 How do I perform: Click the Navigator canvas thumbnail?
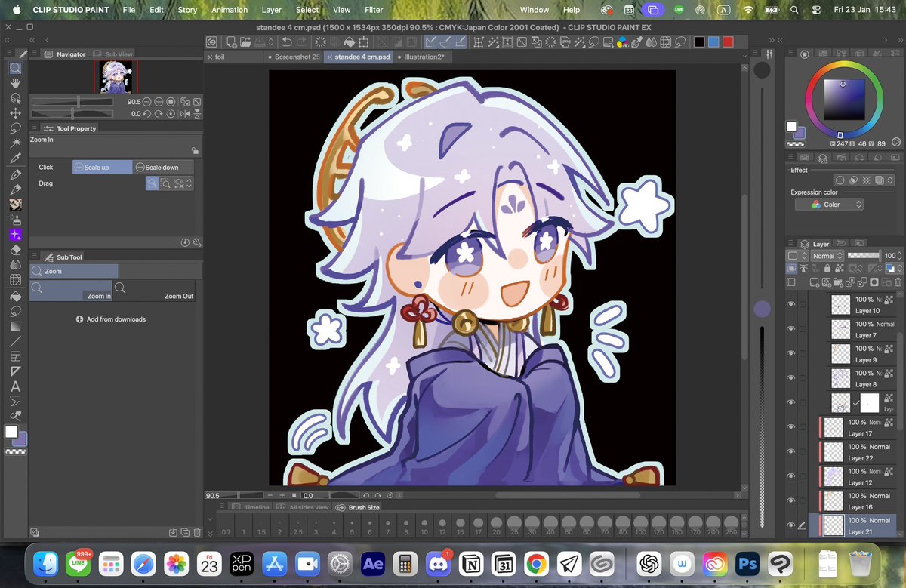pos(116,77)
